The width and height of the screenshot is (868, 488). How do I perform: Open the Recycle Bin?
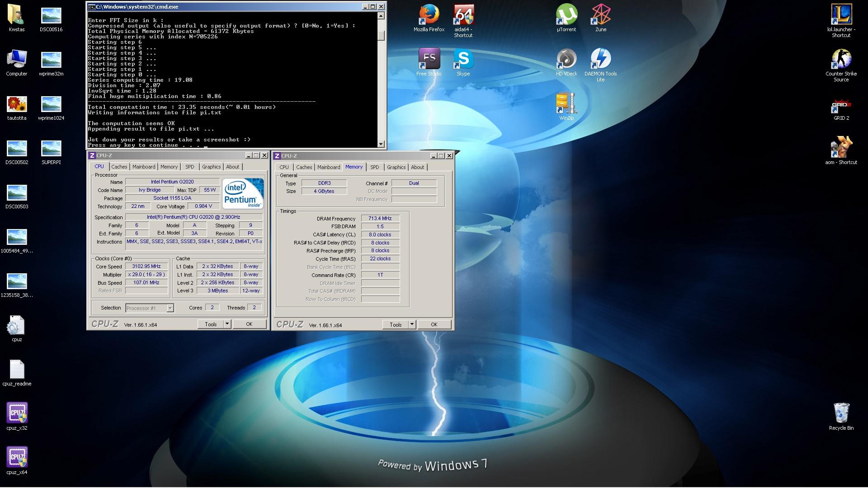coord(841,417)
